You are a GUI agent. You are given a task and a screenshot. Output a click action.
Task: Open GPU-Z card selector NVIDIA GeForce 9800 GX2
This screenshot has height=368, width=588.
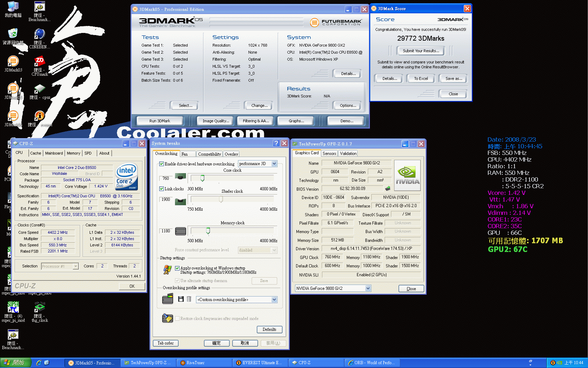333,288
